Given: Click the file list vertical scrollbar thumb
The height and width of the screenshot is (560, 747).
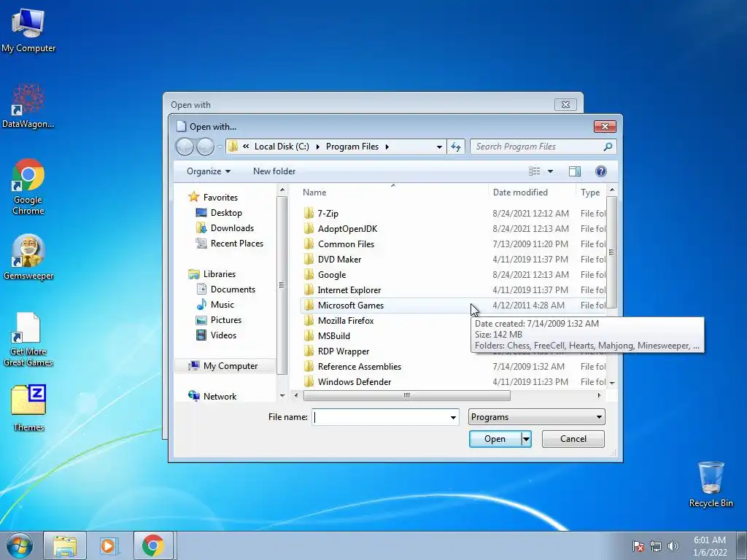Looking at the screenshot, I should pos(612,252).
